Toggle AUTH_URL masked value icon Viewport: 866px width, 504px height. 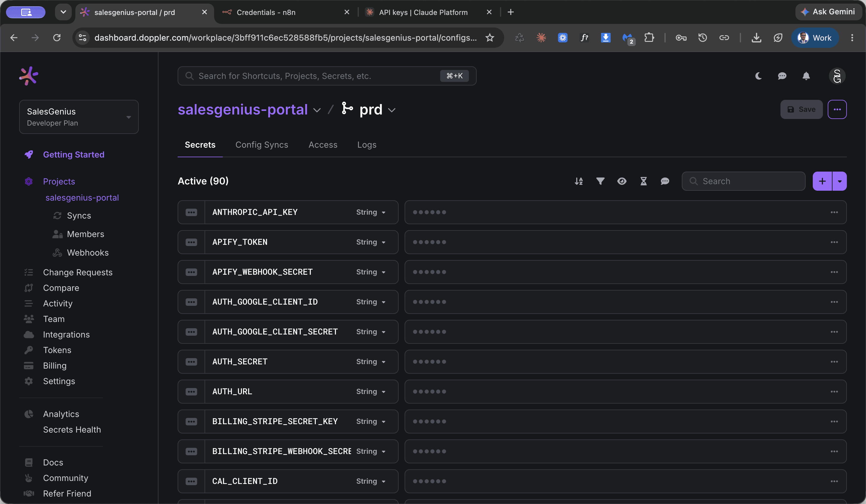click(x=191, y=392)
